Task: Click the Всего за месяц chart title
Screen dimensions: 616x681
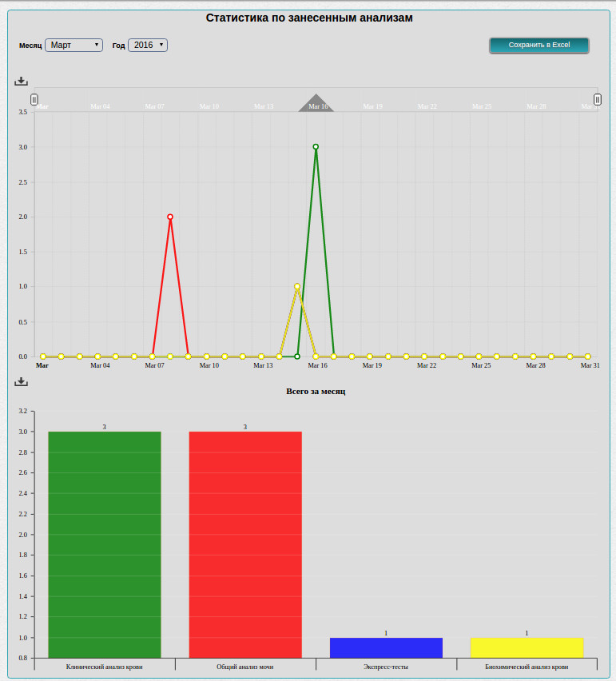Action: pos(316,392)
